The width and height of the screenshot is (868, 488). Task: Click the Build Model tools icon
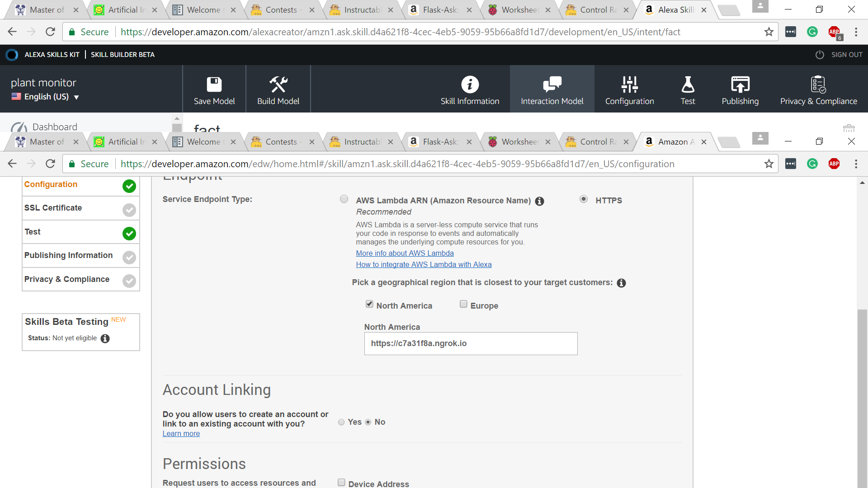[x=278, y=84]
